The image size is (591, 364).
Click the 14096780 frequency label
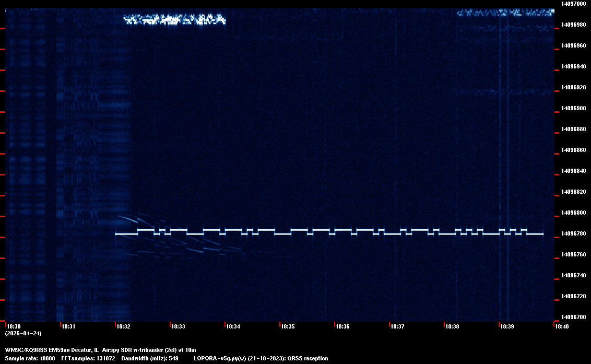pyautogui.click(x=573, y=233)
